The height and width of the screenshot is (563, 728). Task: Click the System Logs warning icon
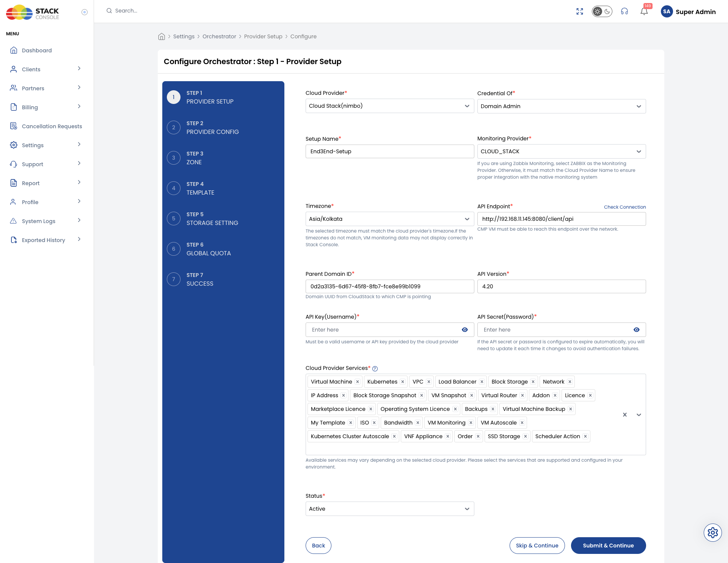13,221
